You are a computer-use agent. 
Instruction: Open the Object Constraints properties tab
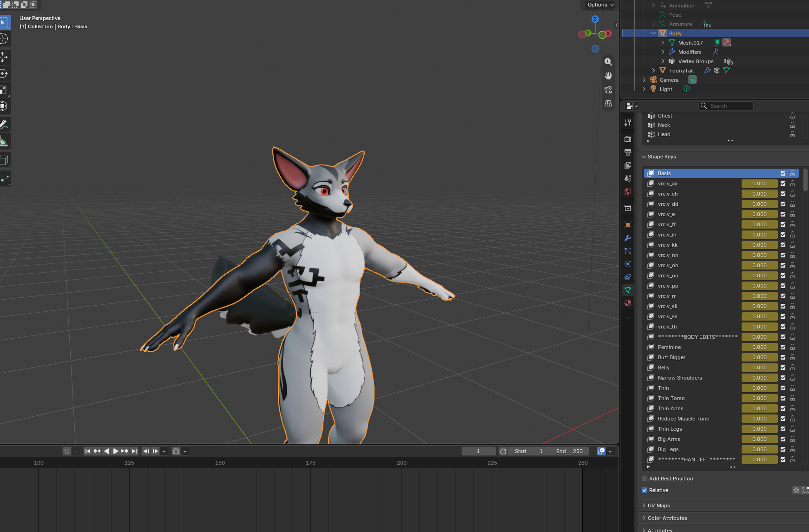[628, 277]
